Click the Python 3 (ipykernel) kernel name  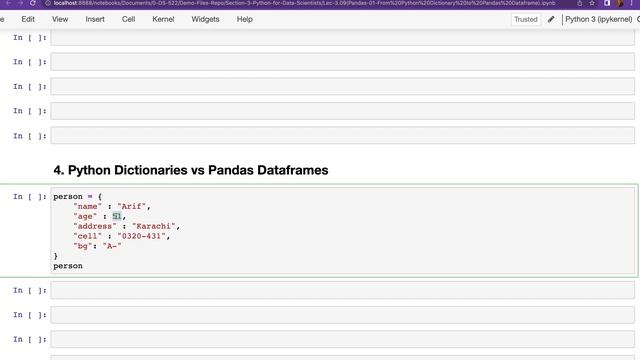pos(598,19)
